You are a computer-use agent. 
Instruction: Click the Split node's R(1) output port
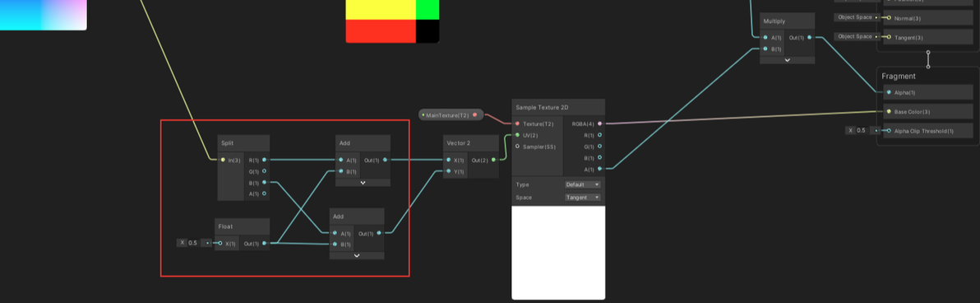(x=265, y=160)
